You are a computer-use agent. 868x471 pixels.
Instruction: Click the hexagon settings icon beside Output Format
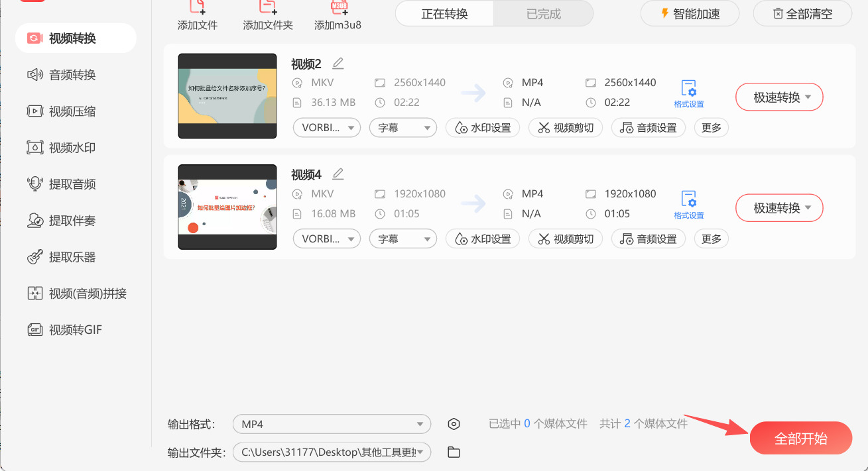[x=454, y=424]
